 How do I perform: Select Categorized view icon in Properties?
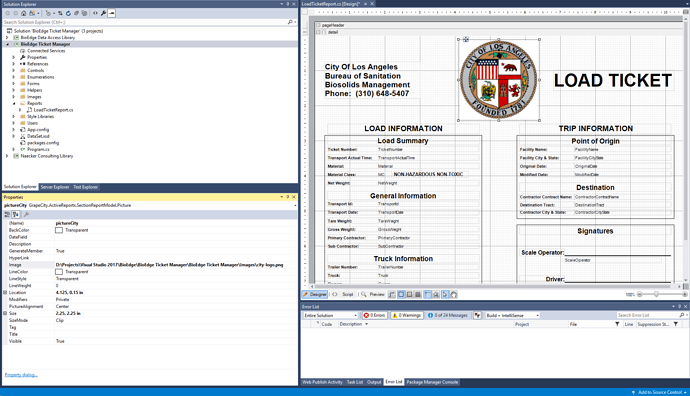(7, 214)
